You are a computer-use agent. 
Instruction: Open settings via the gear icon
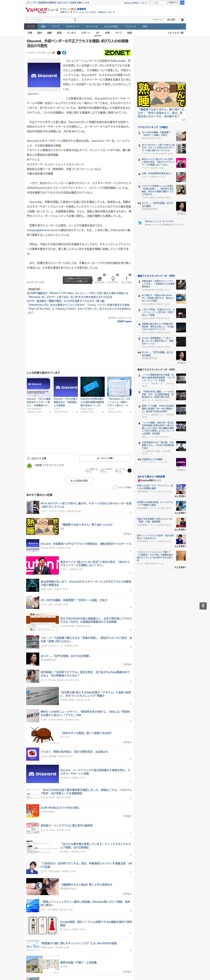tap(182, 19)
